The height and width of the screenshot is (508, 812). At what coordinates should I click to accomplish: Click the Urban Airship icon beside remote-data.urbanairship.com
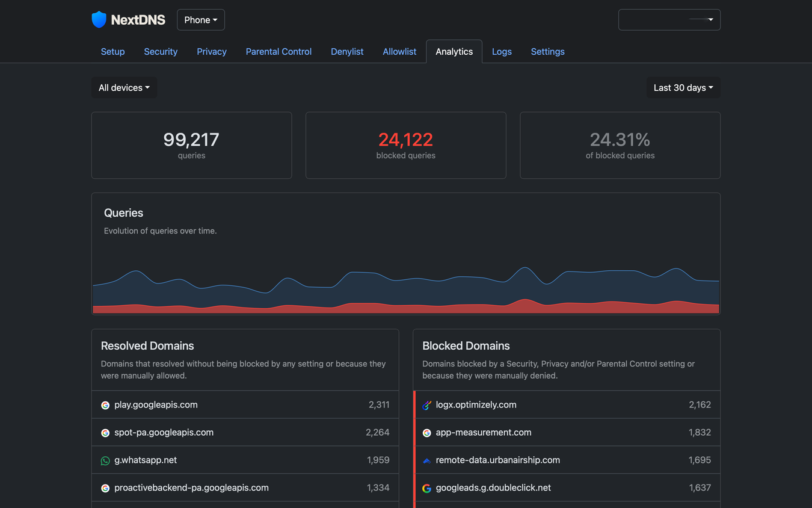click(x=427, y=460)
